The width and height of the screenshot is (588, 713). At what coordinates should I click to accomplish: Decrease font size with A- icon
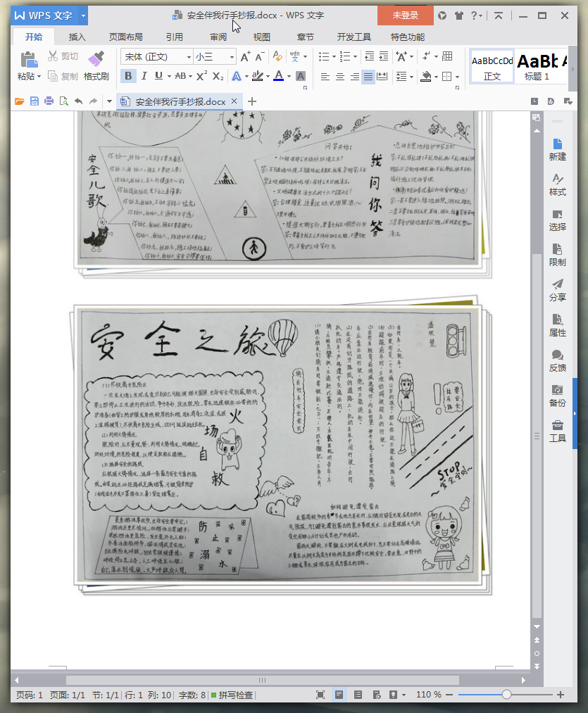(x=259, y=56)
